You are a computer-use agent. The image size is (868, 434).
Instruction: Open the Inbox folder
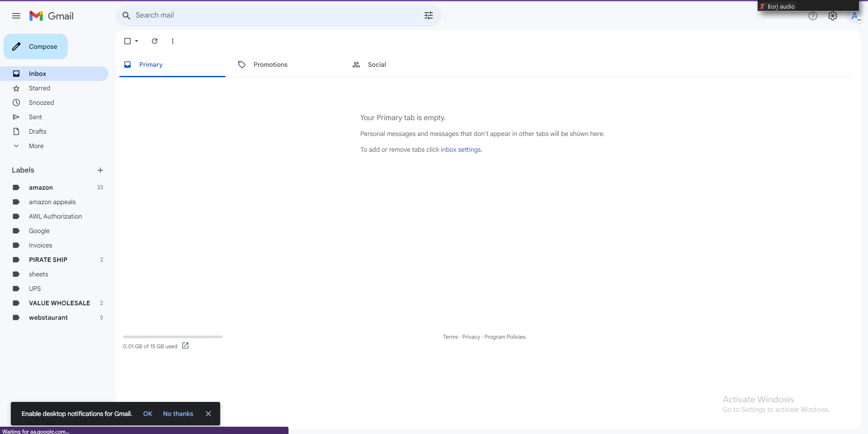[x=54, y=74]
